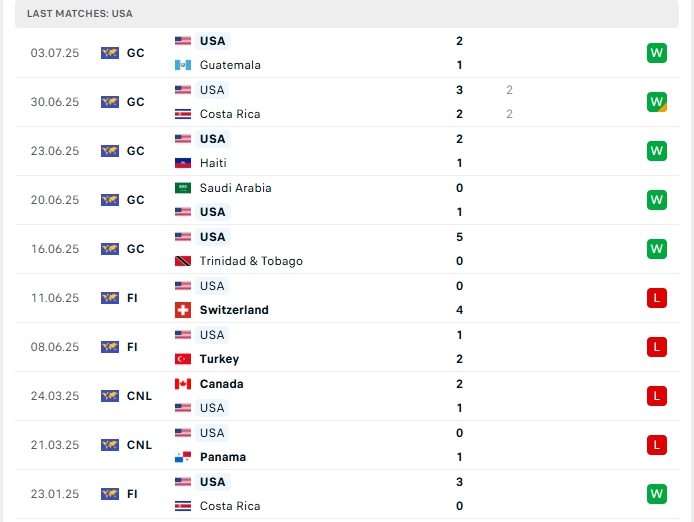Click the Guatemala flag icon
Image resolution: width=694 pixels, height=522 pixels.
pyautogui.click(x=182, y=65)
